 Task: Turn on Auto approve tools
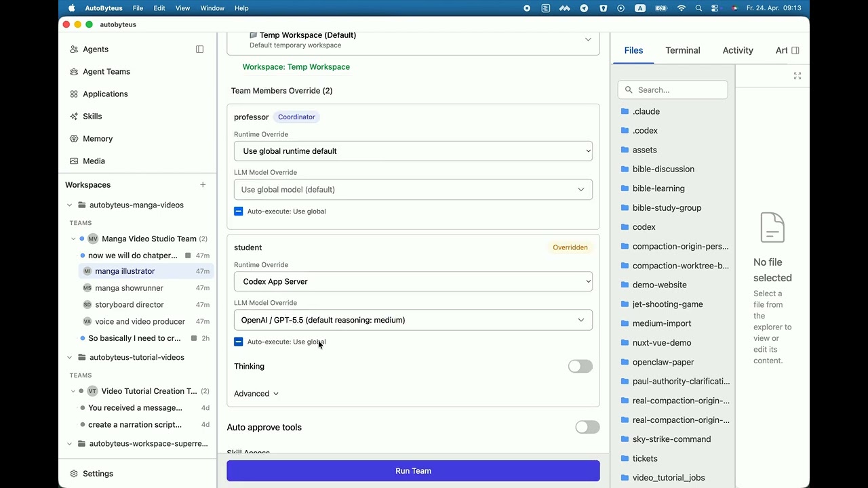pos(587,427)
